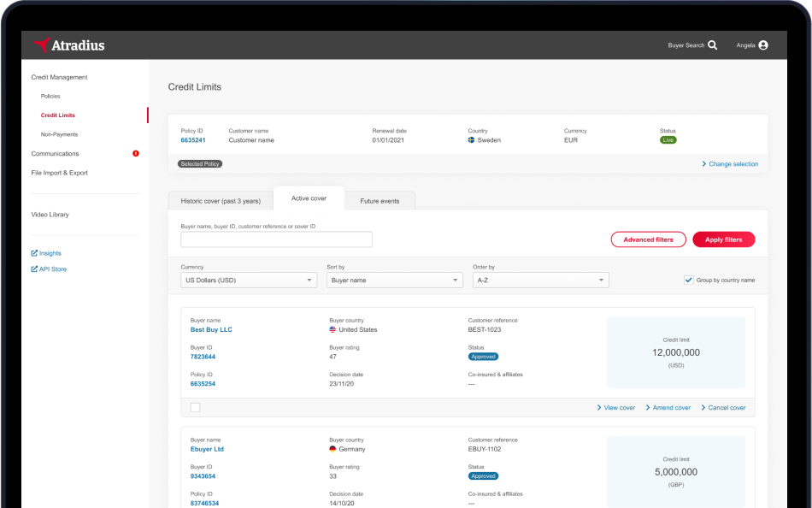Image resolution: width=812 pixels, height=508 pixels.
Task: Open Ebuyer Ltd buyer link
Action: 207,449
